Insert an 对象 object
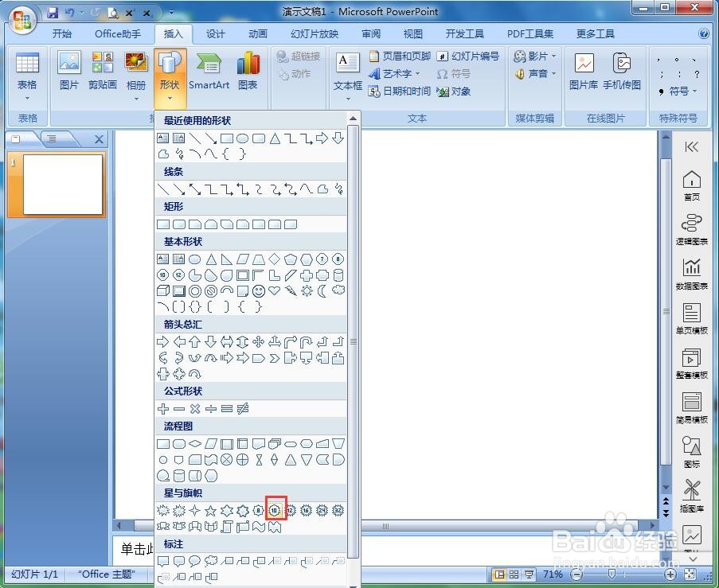The width and height of the screenshot is (719, 588). coord(454,92)
